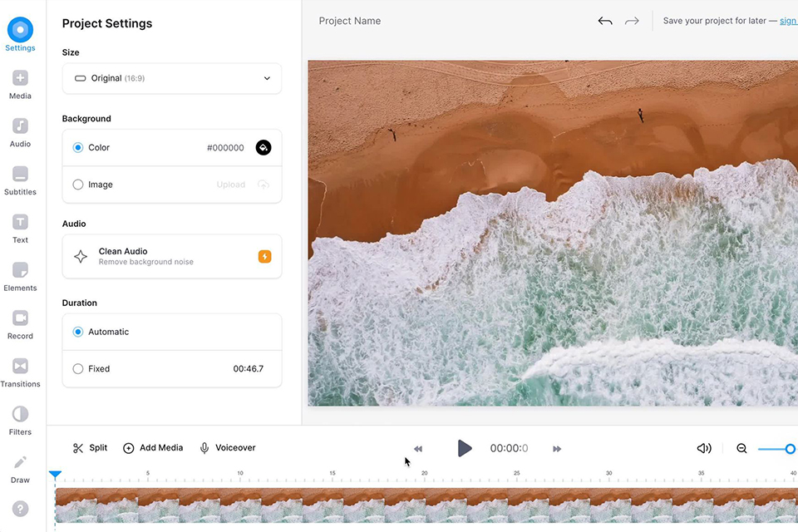Click the Upload text for background image
This screenshot has height=532, width=798.
point(230,185)
